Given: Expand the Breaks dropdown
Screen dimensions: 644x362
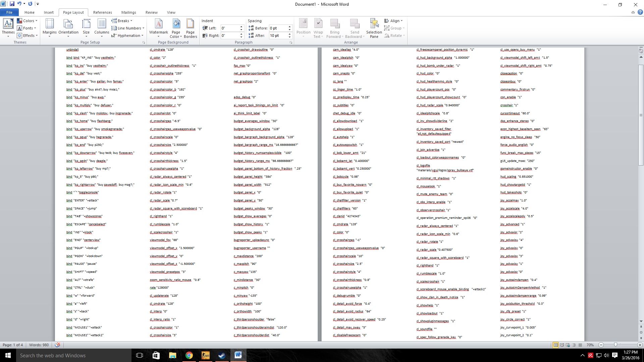Looking at the screenshot, I should (122, 21).
